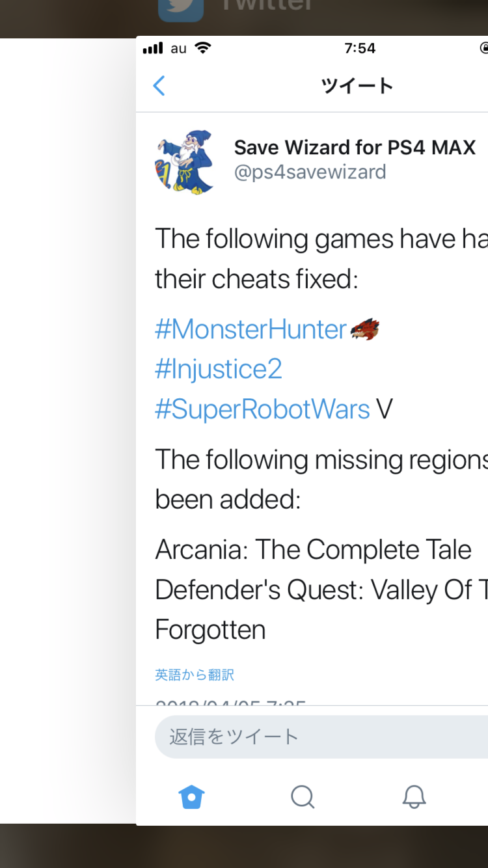Tap the monster emoji after #MonsterHunter
The image size is (488, 868).
coord(364,330)
